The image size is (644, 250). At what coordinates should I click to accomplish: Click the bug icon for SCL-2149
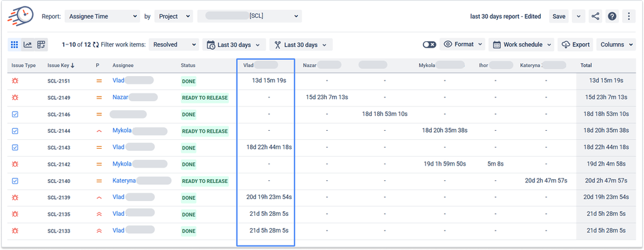coord(15,98)
